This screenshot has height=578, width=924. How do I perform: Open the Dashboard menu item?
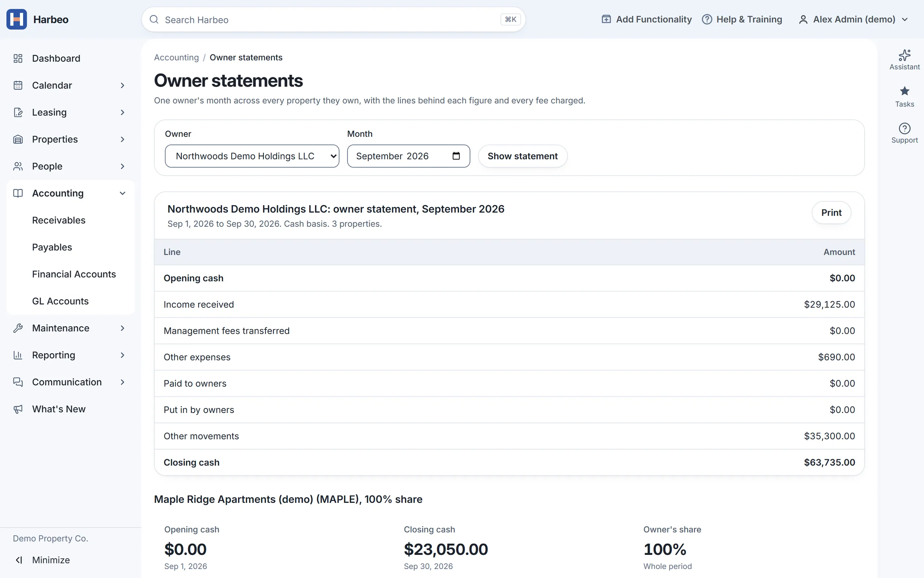71,58
